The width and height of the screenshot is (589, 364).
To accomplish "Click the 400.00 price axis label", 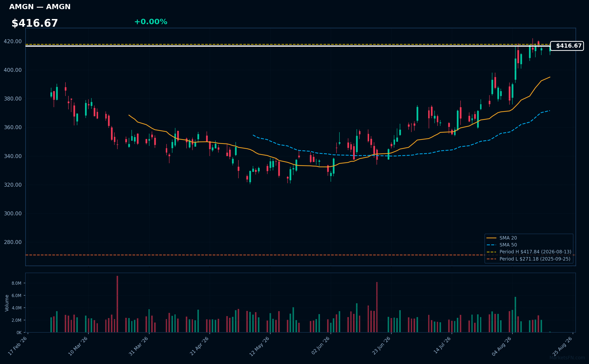I will (x=13, y=70).
